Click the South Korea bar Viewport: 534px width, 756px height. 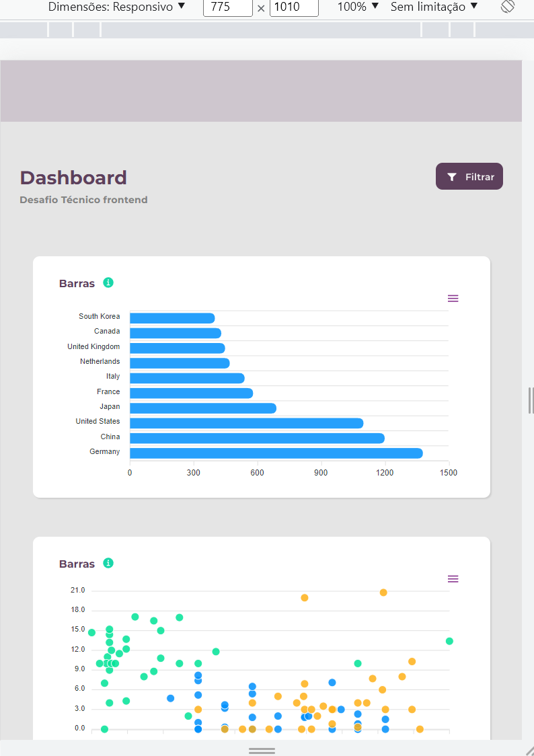click(x=173, y=318)
